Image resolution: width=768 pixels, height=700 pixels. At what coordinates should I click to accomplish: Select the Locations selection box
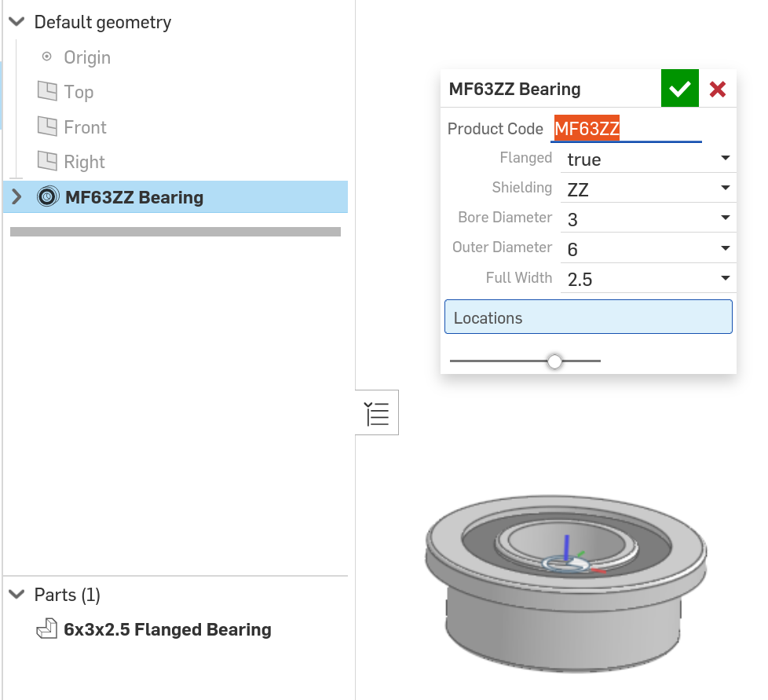tap(588, 317)
